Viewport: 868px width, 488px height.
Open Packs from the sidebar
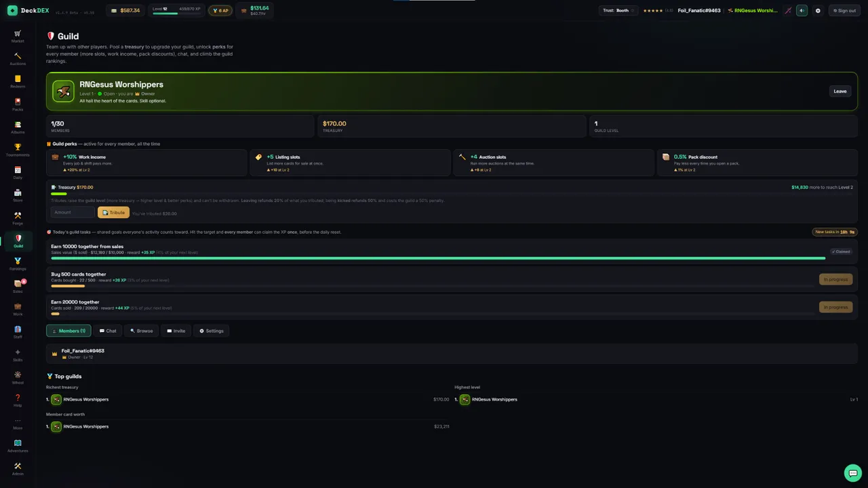pos(18,104)
